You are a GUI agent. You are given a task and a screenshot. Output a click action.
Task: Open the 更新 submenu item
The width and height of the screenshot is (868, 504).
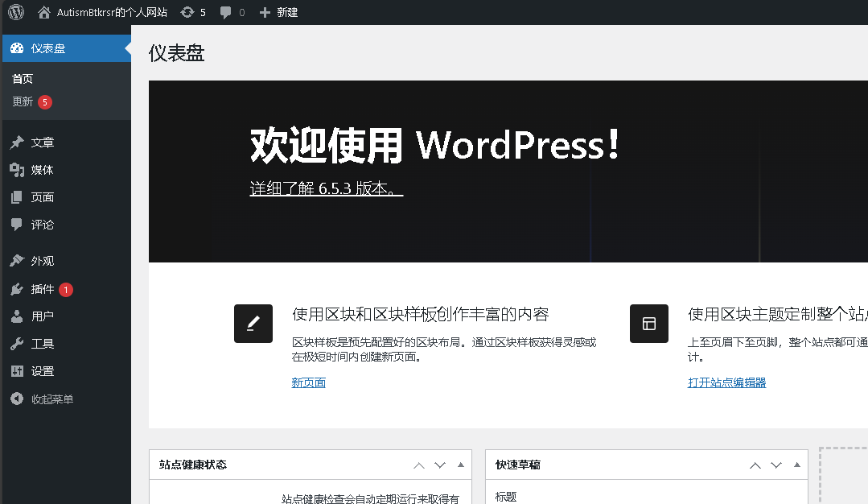23,102
